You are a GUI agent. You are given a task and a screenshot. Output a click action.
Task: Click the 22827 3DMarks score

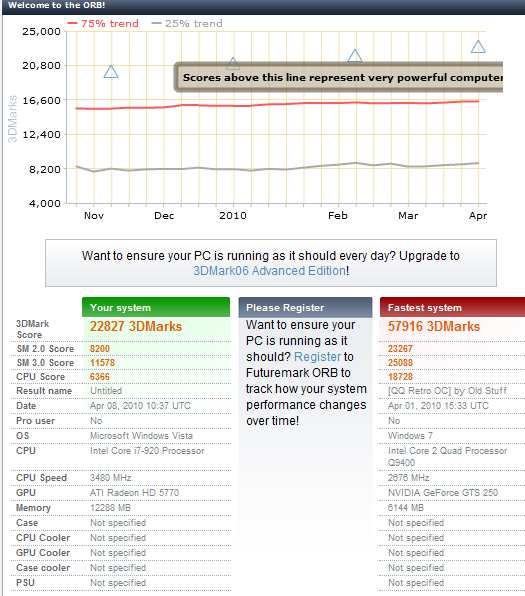pyautogui.click(x=136, y=327)
